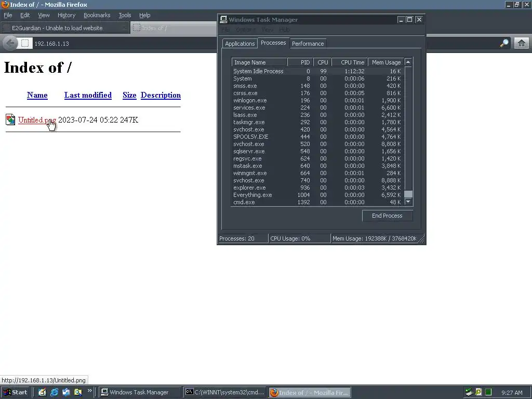Select the explorer.exe process row
This screenshot has width=532, height=399.
click(x=317, y=188)
